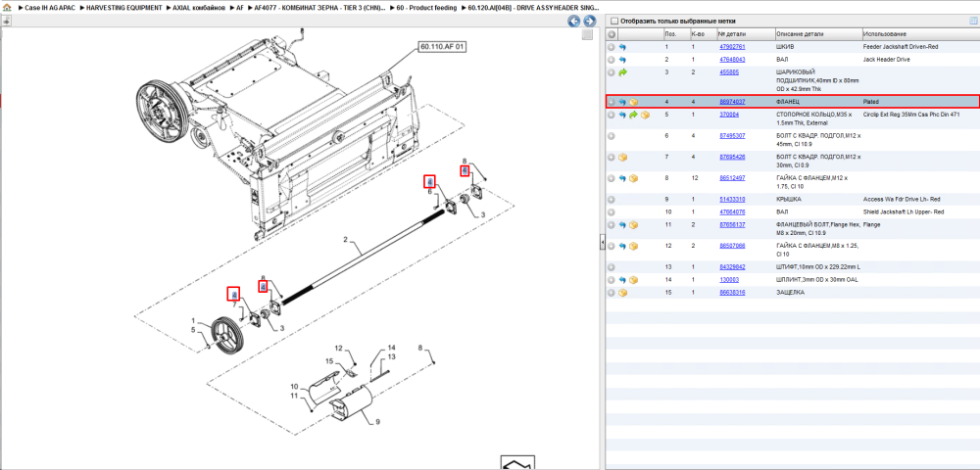The image size is (980, 470).
Task: Toggle the selection circle for row 13 ШТИФТ
Action: pyautogui.click(x=612, y=267)
